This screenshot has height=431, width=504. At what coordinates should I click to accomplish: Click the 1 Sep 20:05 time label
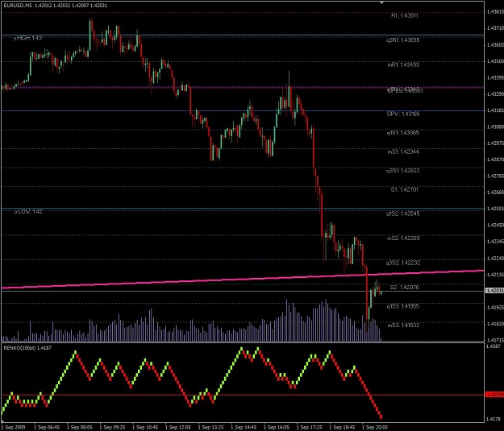(x=374, y=428)
